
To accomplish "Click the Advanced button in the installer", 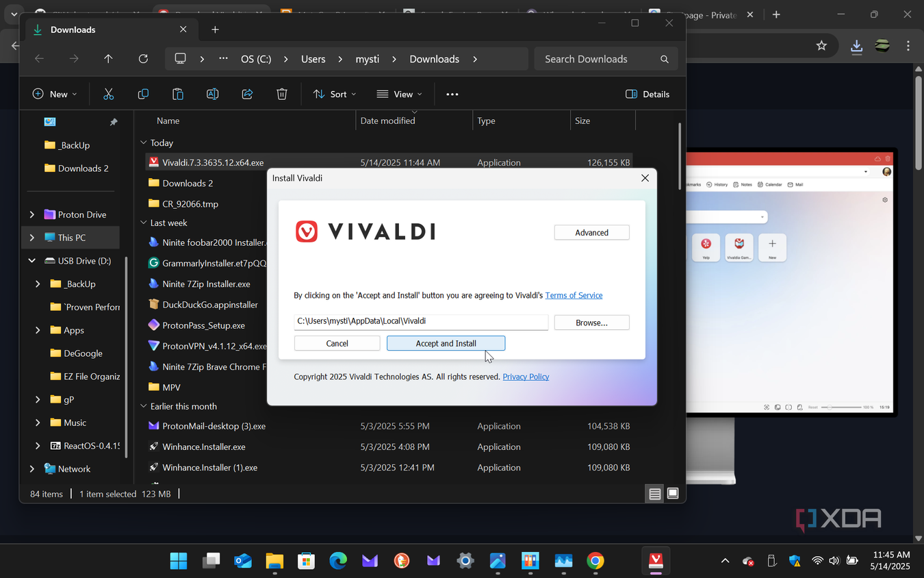I will click(x=591, y=233).
